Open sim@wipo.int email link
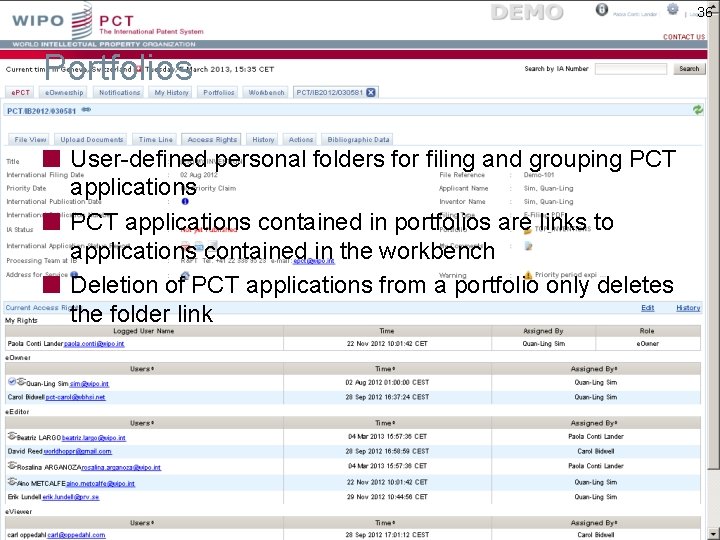The height and width of the screenshot is (540, 720). point(89,383)
